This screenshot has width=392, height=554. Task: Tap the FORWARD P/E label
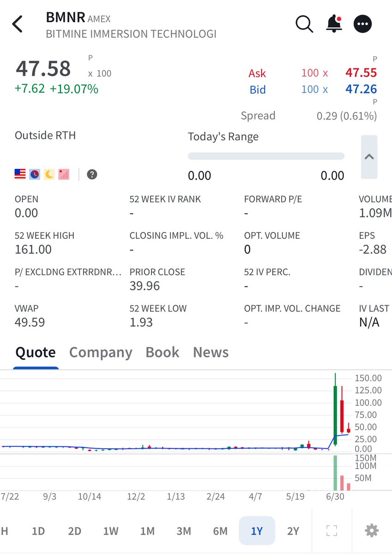[x=274, y=199]
